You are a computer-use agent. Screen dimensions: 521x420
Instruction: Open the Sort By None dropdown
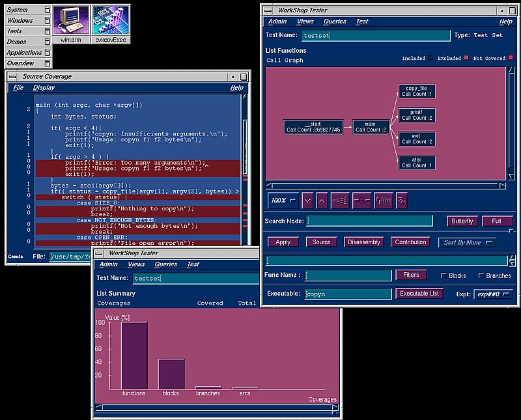coord(466,242)
